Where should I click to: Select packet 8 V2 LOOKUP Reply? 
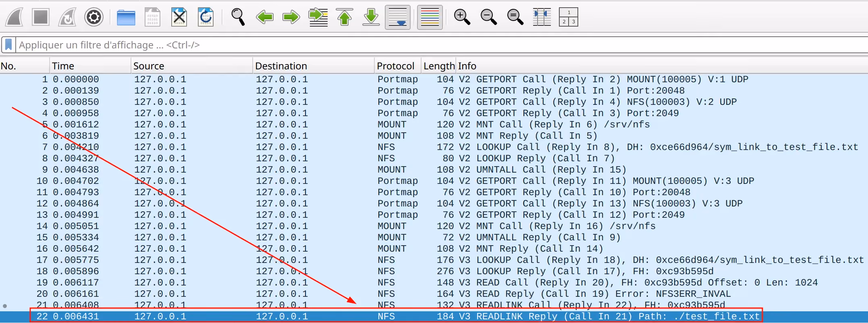pyautogui.click(x=434, y=158)
